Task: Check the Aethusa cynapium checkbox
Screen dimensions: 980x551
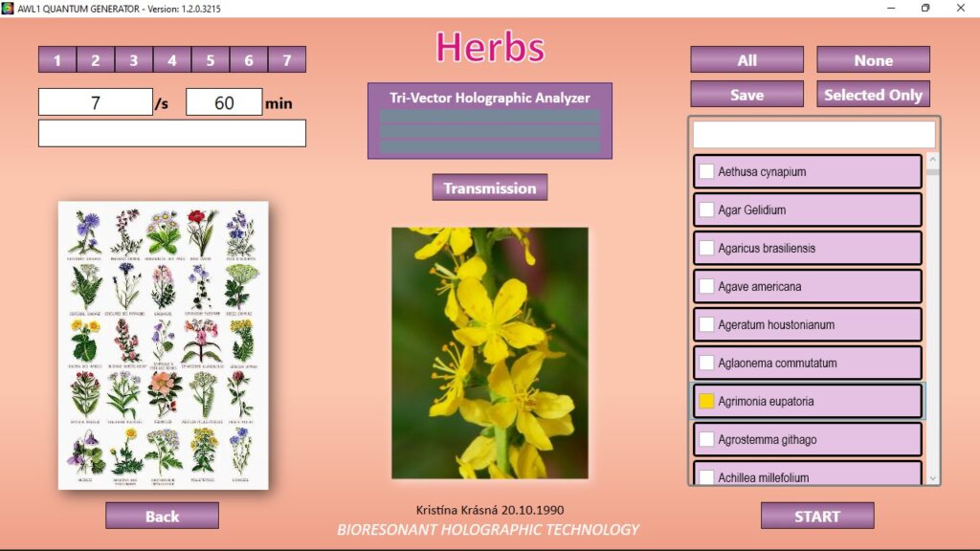Action: click(x=706, y=172)
